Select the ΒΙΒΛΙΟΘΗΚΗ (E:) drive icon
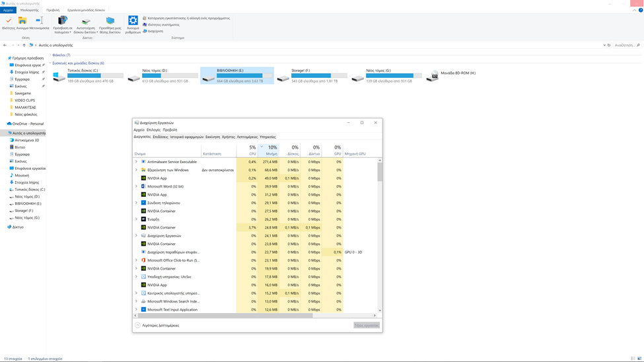Viewport: 644px width, 362px height. pos(209,77)
